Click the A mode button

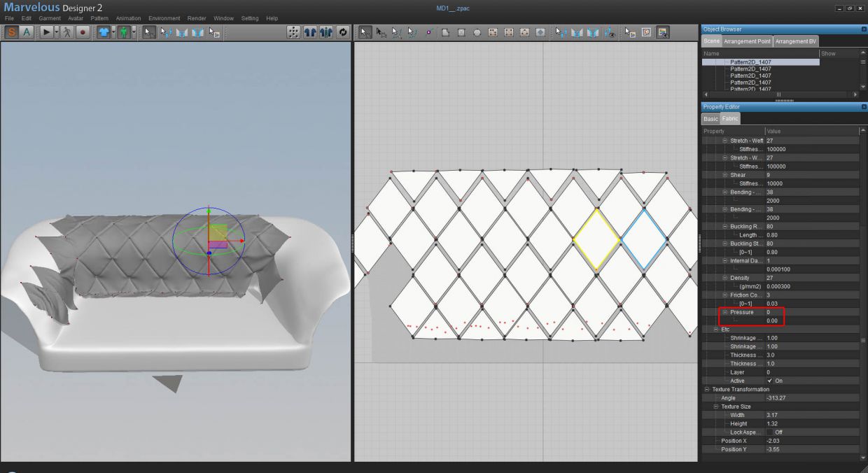click(27, 32)
